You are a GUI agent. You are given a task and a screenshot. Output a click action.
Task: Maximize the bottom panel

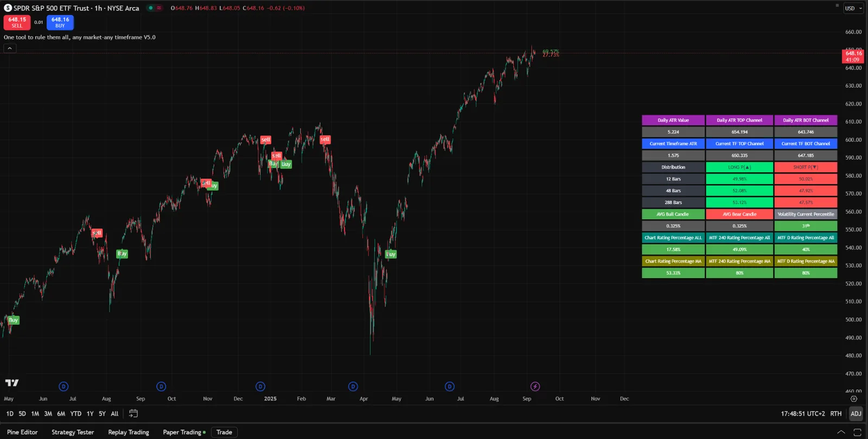857,432
